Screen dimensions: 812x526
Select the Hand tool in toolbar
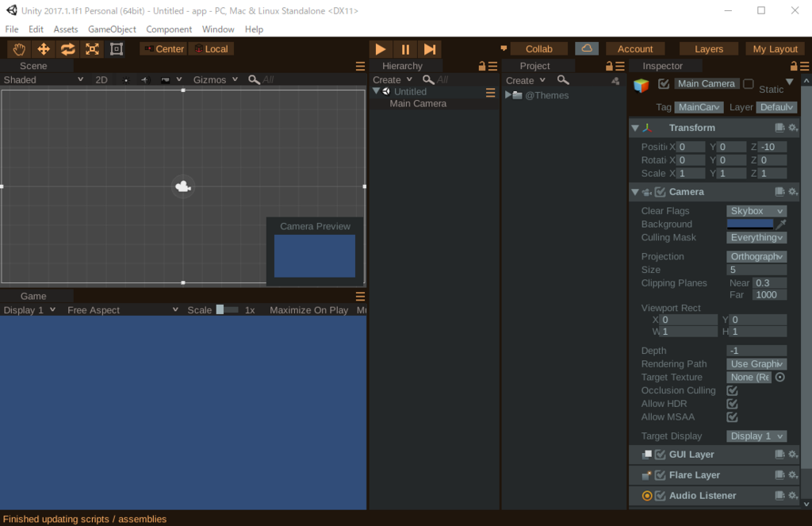pyautogui.click(x=19, y=49)
